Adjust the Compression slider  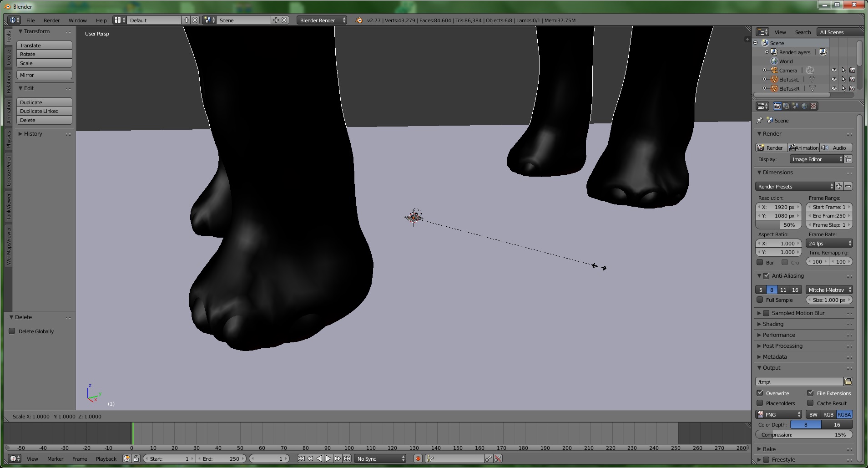click(x=803, y=434)
